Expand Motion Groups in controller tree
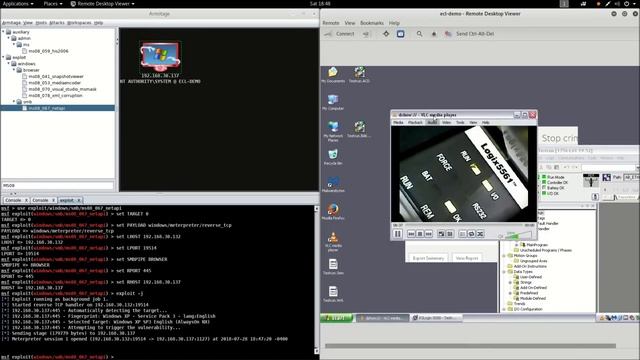The image size is (640, 360). point(504,256)
